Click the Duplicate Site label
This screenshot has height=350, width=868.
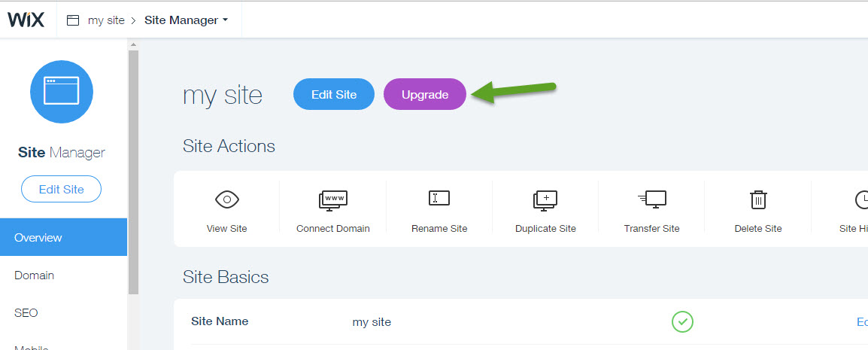[546, 228]
